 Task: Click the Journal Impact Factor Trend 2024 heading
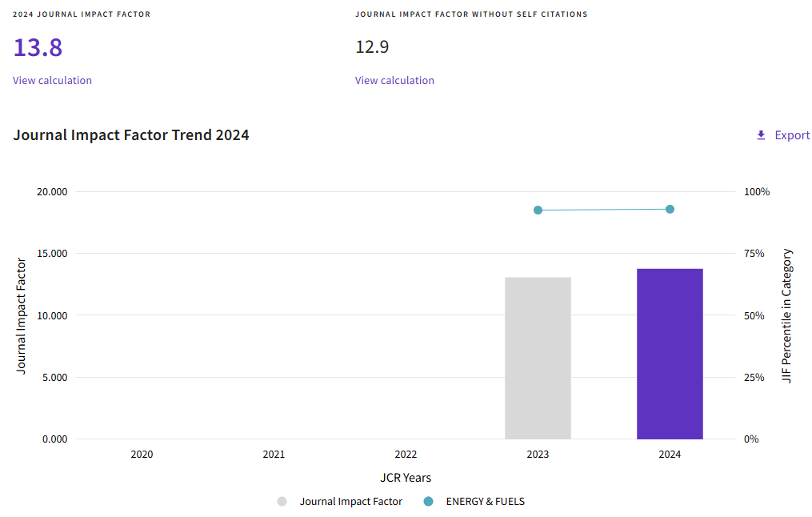point(131,135)
